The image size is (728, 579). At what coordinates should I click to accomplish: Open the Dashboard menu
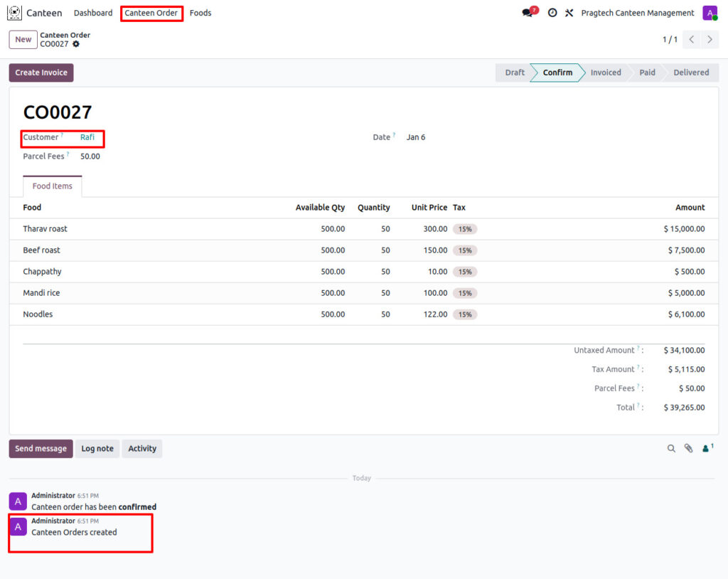[x=93, y=13]
